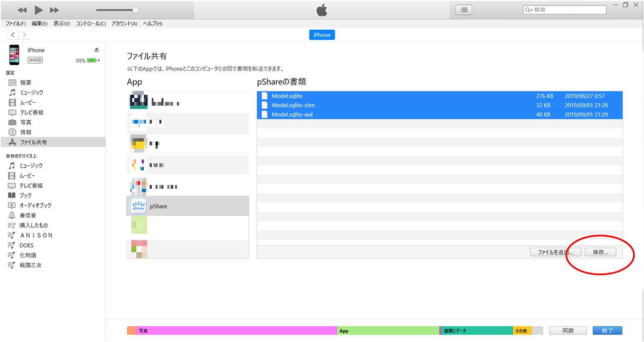Open オーディオブック in the device list

pyautogui.click(x=53, y=205)
